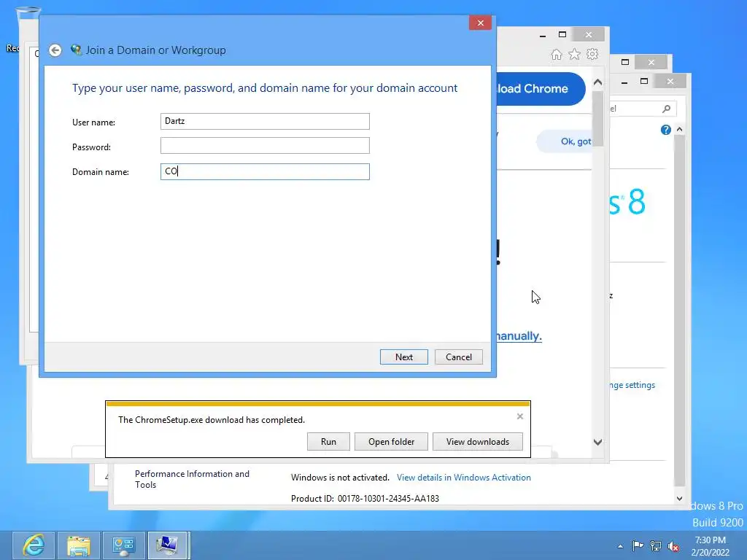Open Control Panel taskbar icon
The width and height of the screenshot is (747, 560).
click(x=123, y=545)
